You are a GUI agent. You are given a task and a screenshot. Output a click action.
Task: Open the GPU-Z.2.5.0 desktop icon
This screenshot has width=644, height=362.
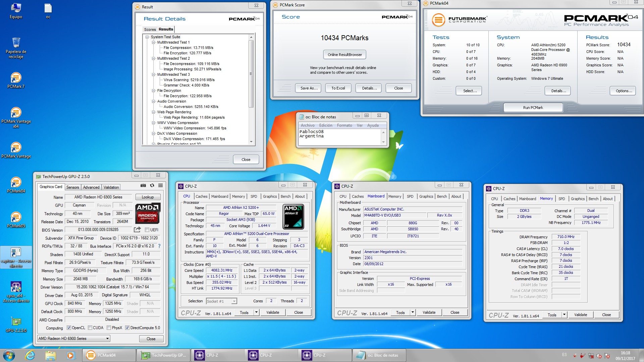pos(16,324)
